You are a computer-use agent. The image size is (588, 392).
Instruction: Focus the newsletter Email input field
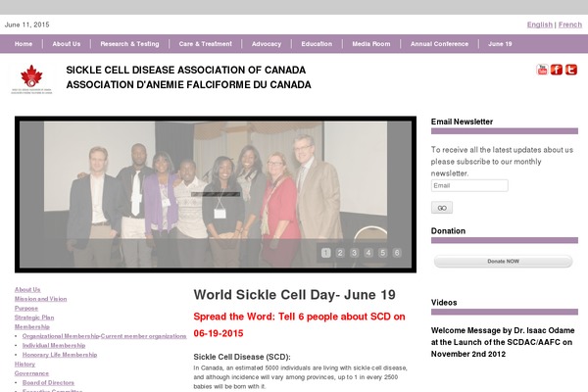(469, 185)
